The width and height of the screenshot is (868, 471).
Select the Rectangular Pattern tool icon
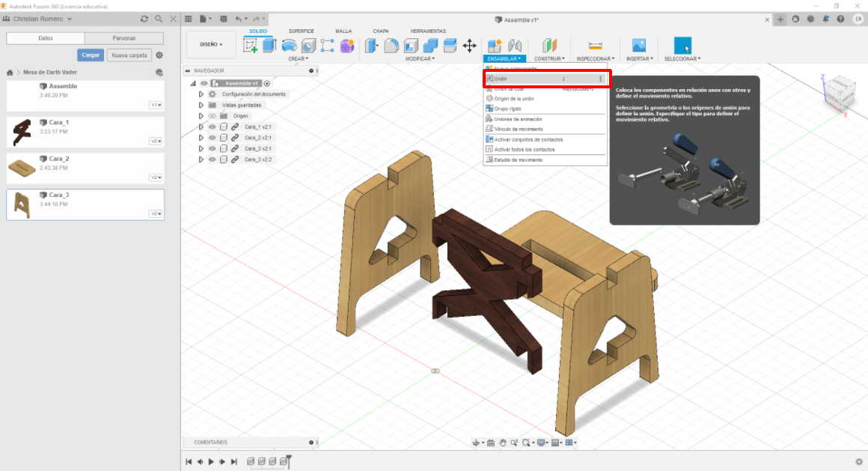point(327,46)
